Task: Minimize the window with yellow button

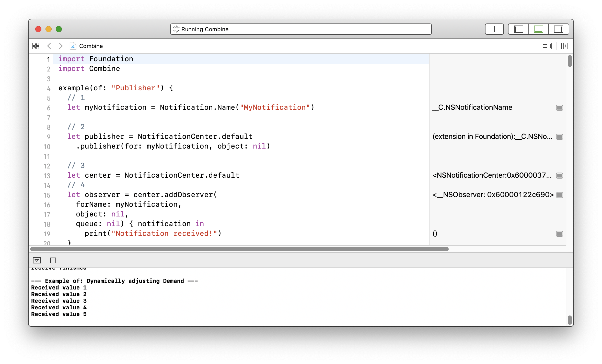Action: (49, 29)
